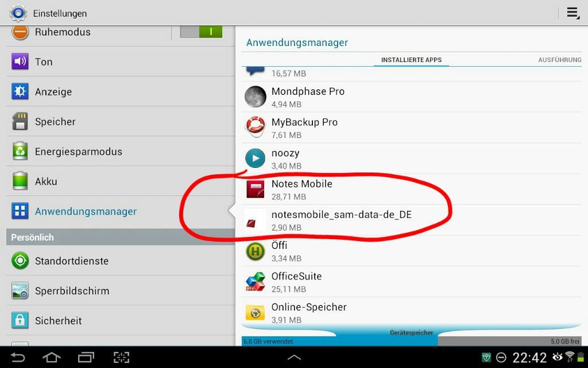588x368 pixels.
Task: Tap the green shield security icon
Action: pyautogui.click(x=486, y=357)
